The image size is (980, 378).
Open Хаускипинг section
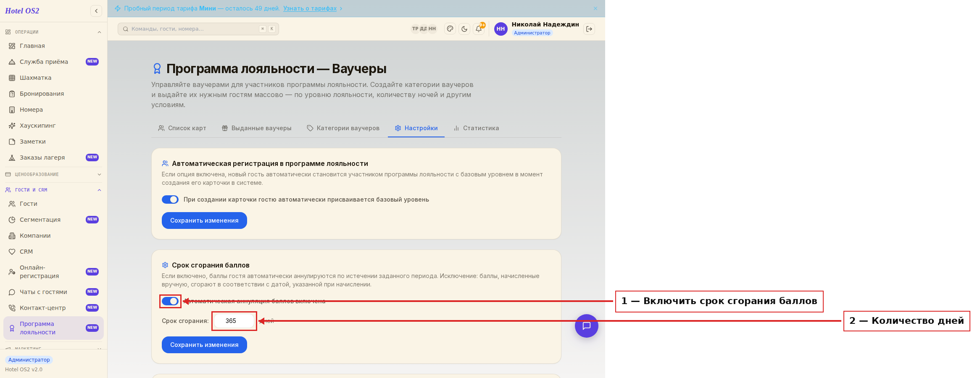[53, 126]
